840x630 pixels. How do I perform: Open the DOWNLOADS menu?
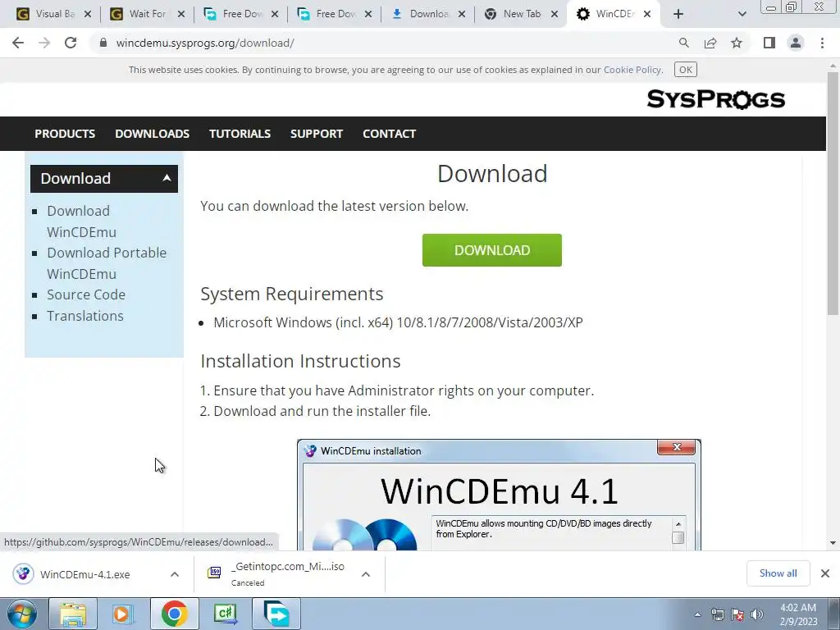tap(152, 134)
